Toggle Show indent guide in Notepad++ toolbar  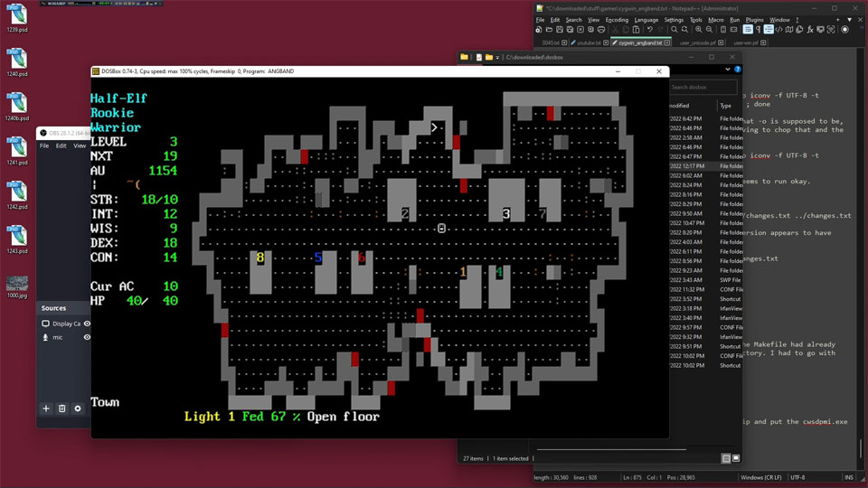(769, 30)
